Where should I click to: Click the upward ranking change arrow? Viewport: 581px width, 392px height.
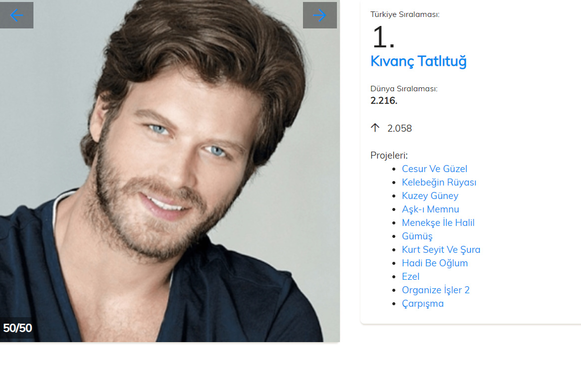click(x=375, y=128)
